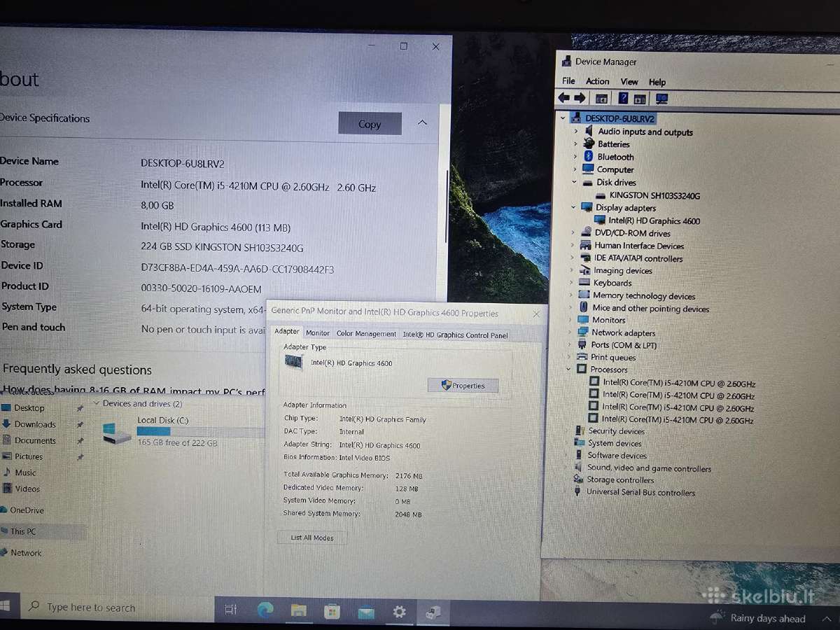Select the Adapter tab
Image resolution: width=840 pixels, height=630 pixels.
click(286, 332)
